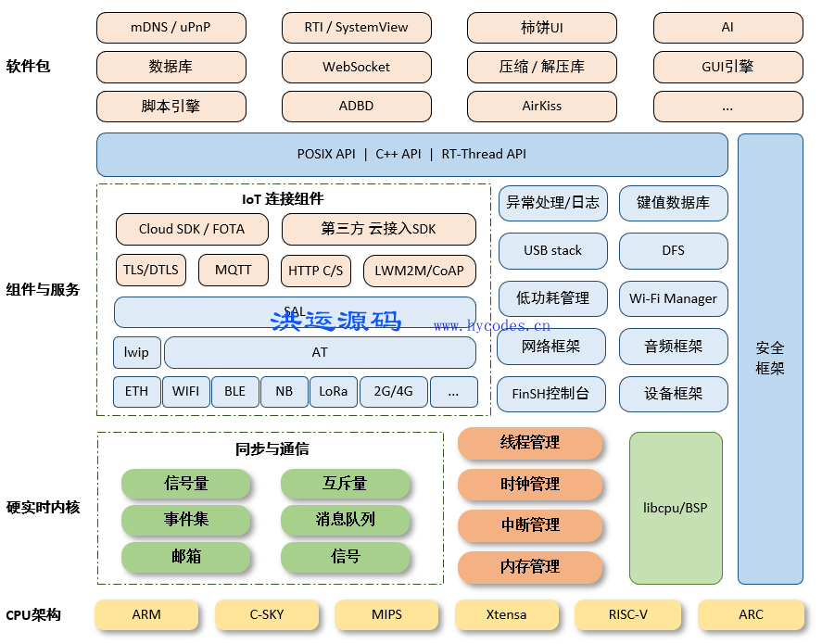The width and height of the screenshot is (822, 644).
Task: Select the MIPS architecture box
Action: click(386, 615)
